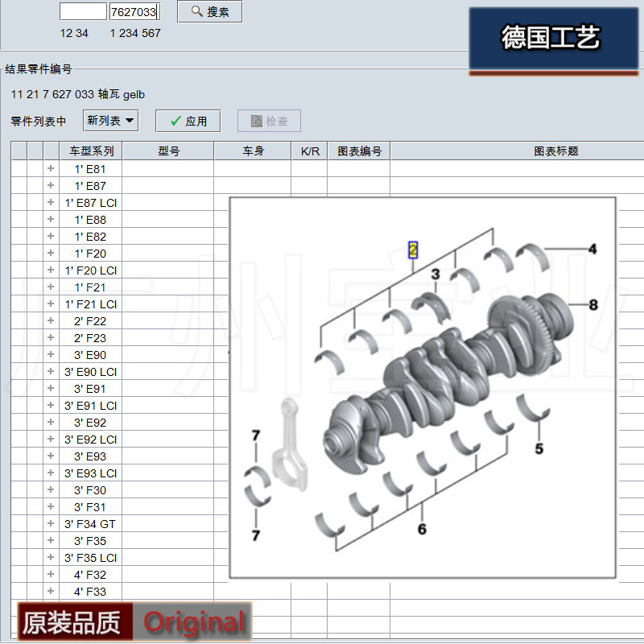Click the 图表标题 column header
The image size is (644, 644).
[517, 151]
